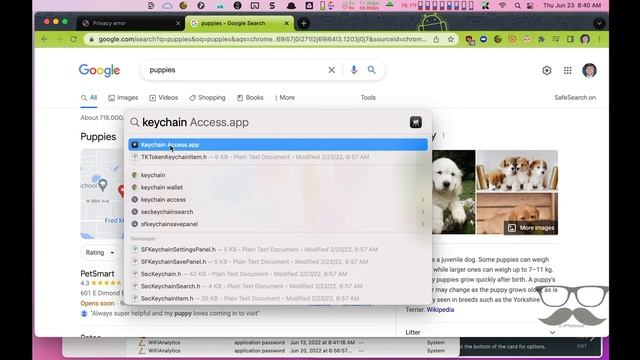The height and width of the screenshot is (360, 640).
Task: Click the menu bar date and time
Action: click(x=572, y=5)
